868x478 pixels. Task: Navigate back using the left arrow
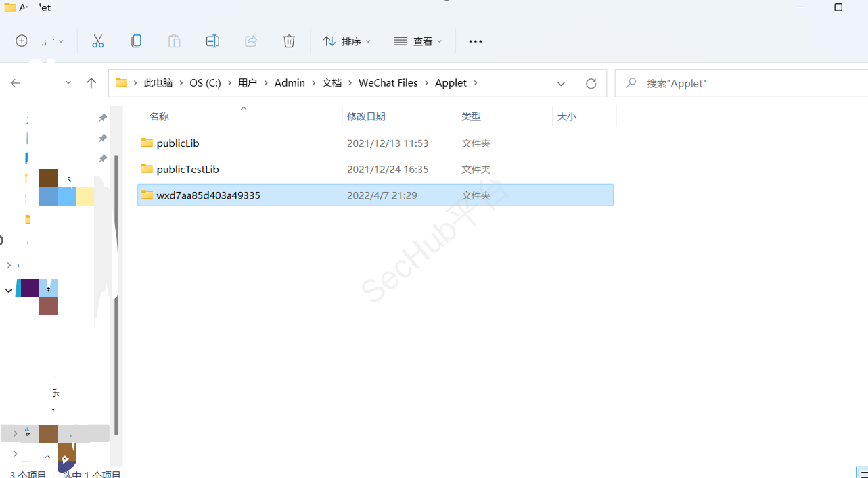pos(15,83)
